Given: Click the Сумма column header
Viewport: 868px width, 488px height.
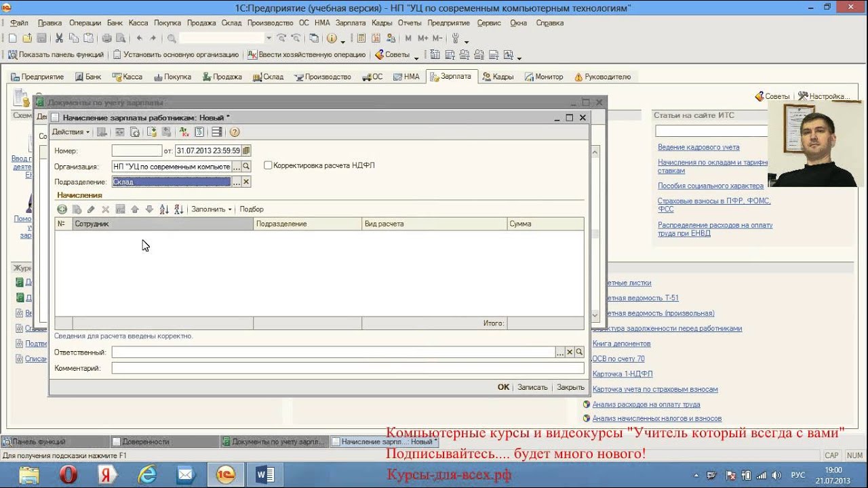Looking at the screenshot, I should [x=545, y=224].
